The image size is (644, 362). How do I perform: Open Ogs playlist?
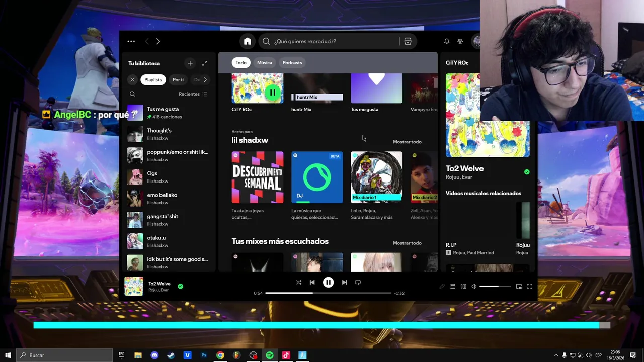pyautogui.click(x=168, y=177)
